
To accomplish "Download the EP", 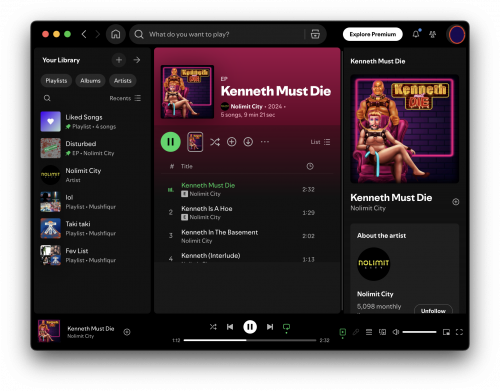I will point(248,142).
